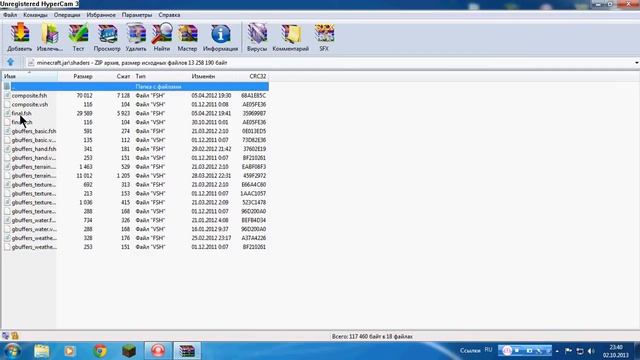Run the Тест archive test tool

[78, 37]
